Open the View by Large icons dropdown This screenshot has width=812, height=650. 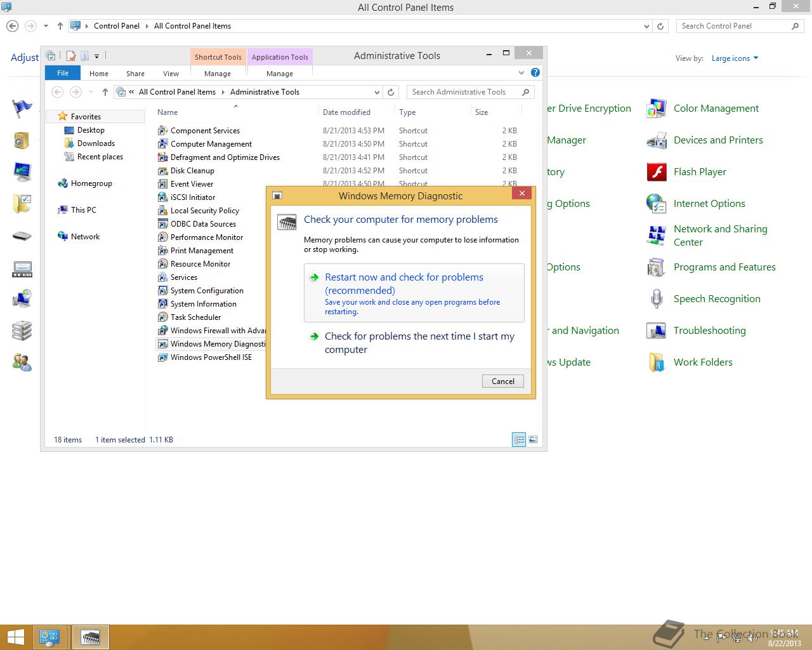pos(735,58)
